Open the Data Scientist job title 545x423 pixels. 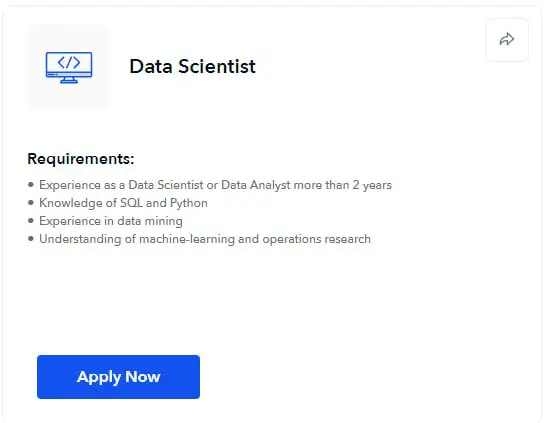[193, 66]
